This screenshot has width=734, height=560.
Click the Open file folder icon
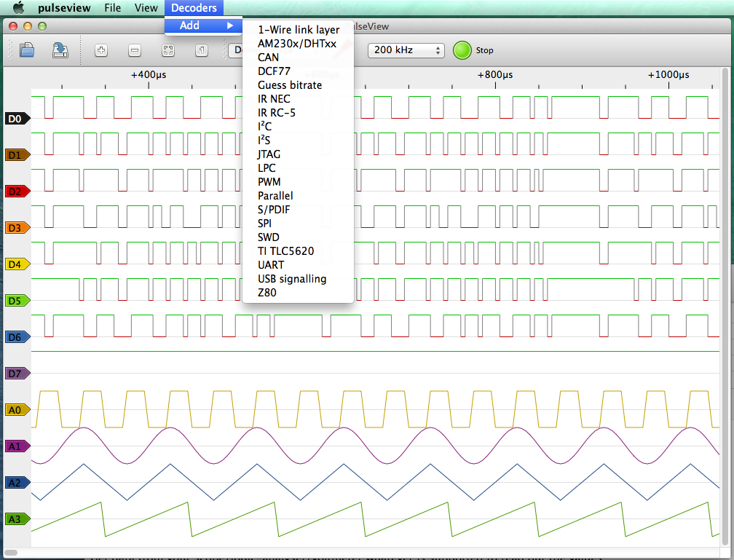click(x=27, y=50)
